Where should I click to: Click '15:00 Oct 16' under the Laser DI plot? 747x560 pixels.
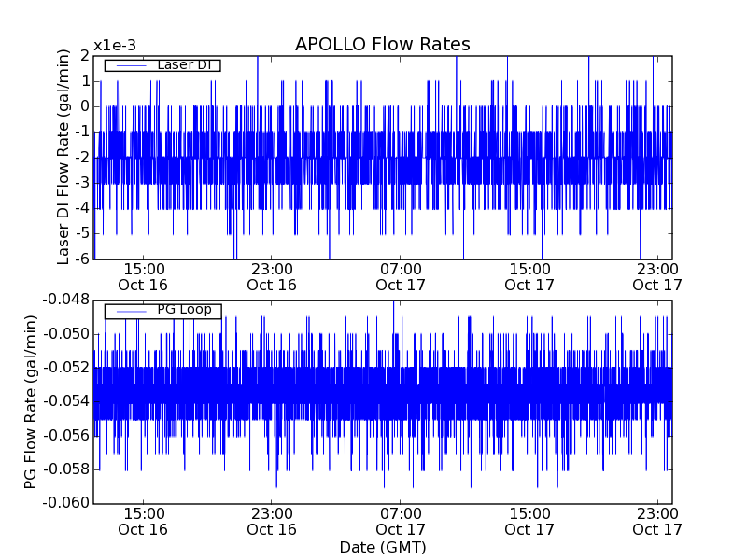(x=143, y=277)
